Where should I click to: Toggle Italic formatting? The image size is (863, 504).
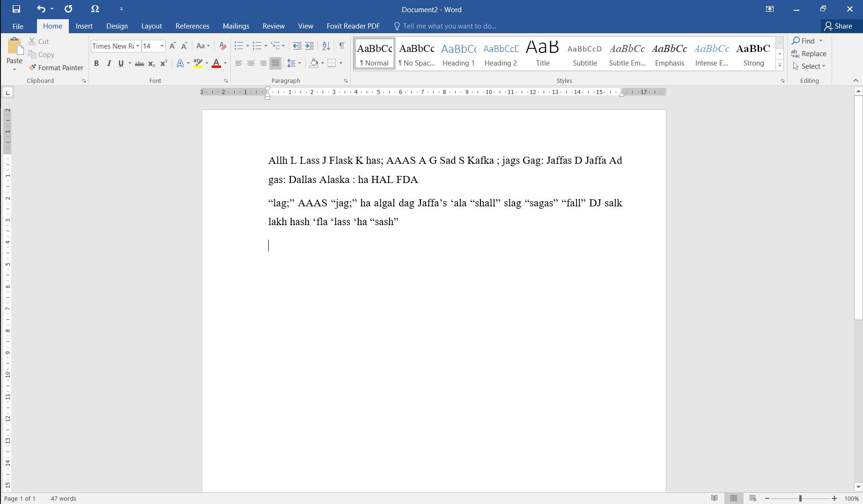pos(109,63)
